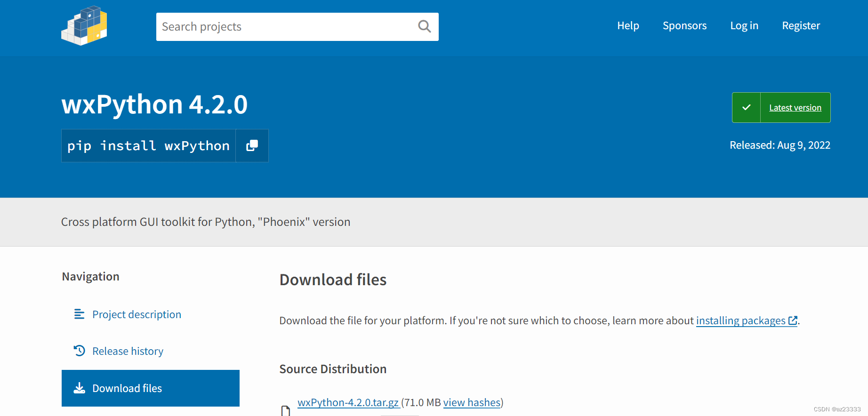
Task: Download wxPython-4.2.0.tar.gz
Action: pyautogui.click(x=348, y=402)
